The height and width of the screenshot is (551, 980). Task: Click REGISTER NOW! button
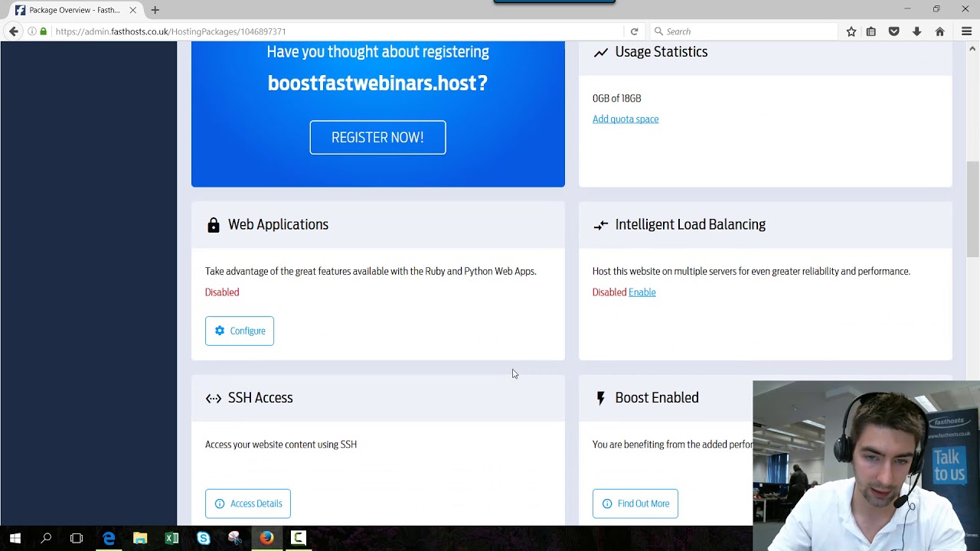point(377,137)
